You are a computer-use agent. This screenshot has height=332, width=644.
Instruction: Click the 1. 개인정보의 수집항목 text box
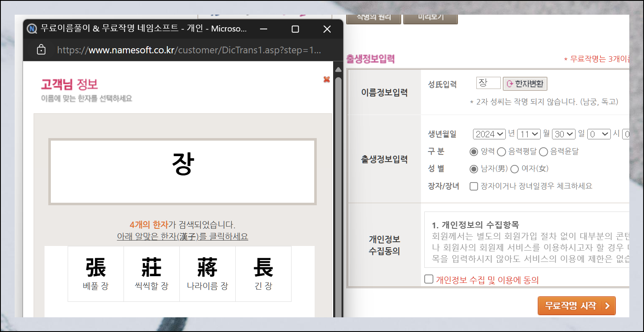coord(527,240)
